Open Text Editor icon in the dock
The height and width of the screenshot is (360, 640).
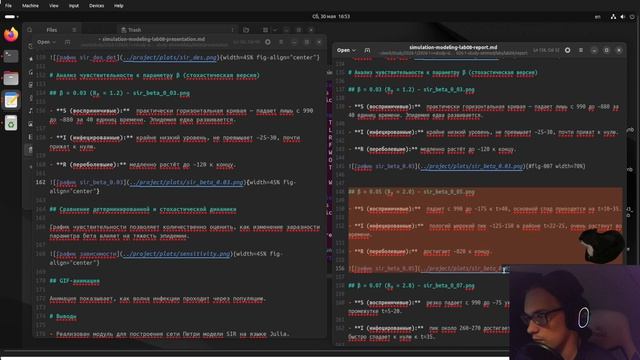(11, 100)
